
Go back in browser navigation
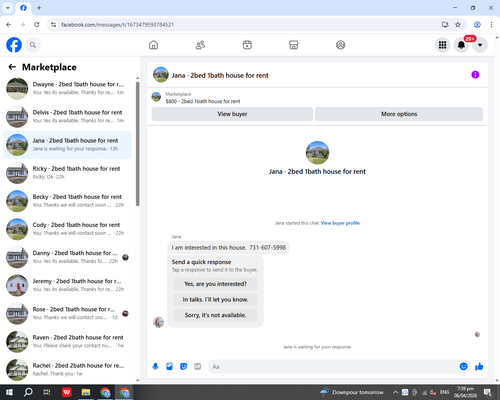pos(9,25)
